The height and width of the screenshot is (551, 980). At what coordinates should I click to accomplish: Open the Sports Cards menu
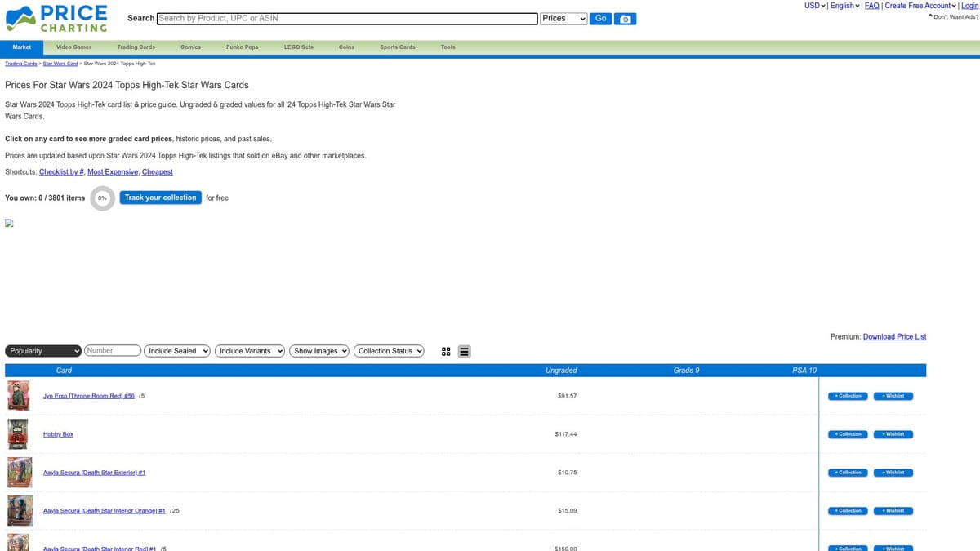[x=398, y=47]
